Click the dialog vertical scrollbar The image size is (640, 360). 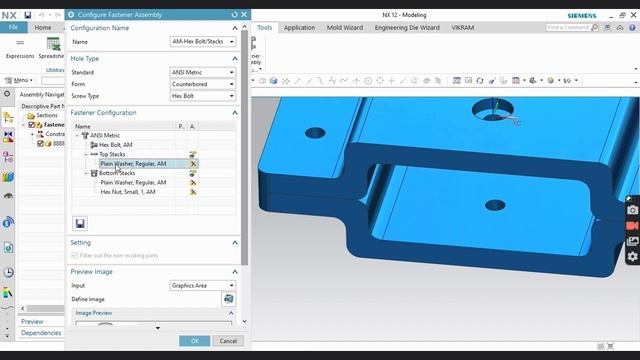(244, 148)
